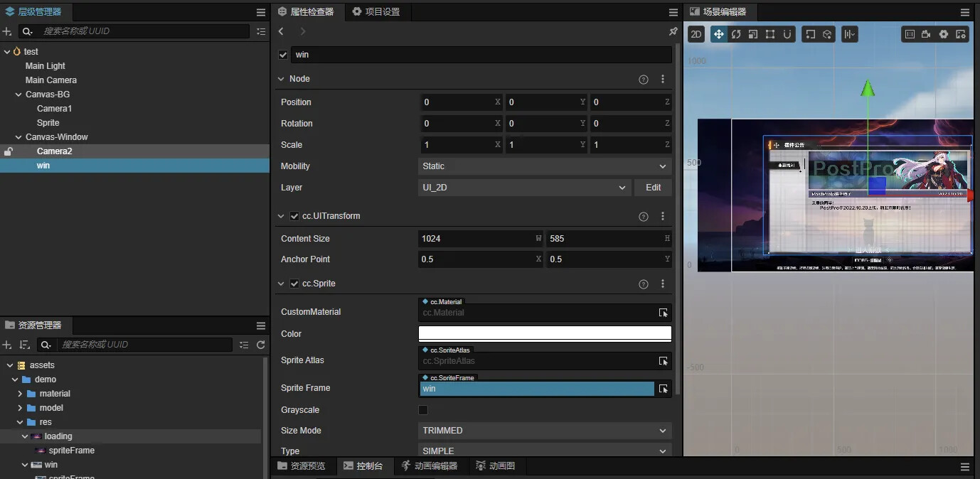Toggle the magnet snap tool
The image size is (980, 479).
(x=787, y=34)
